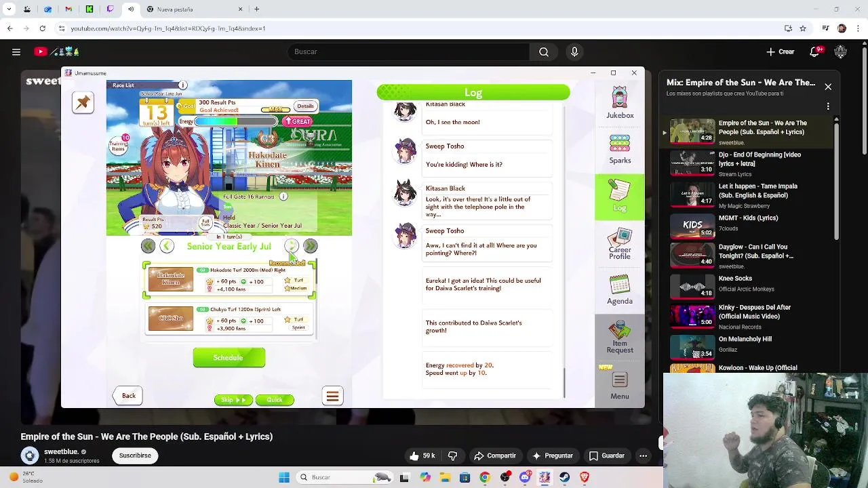Save video with Guardar button
868x488 pixels.
pos(607,455)
